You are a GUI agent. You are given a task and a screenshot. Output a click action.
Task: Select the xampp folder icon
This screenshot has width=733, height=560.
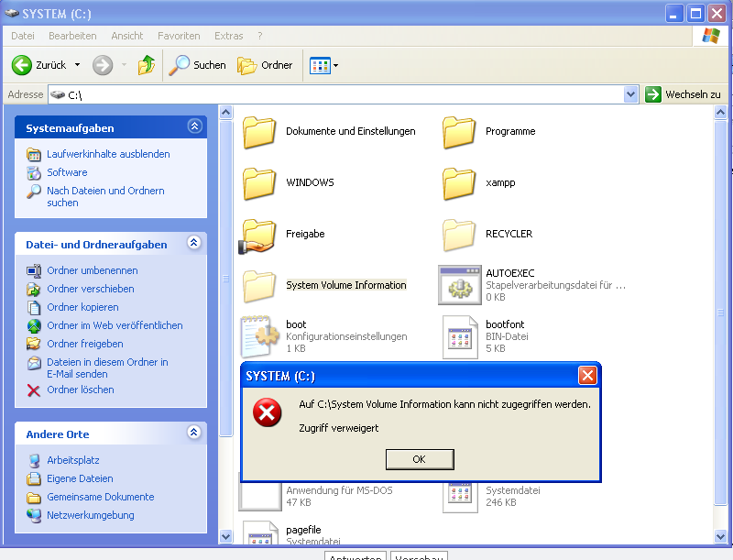coord(459,183)
